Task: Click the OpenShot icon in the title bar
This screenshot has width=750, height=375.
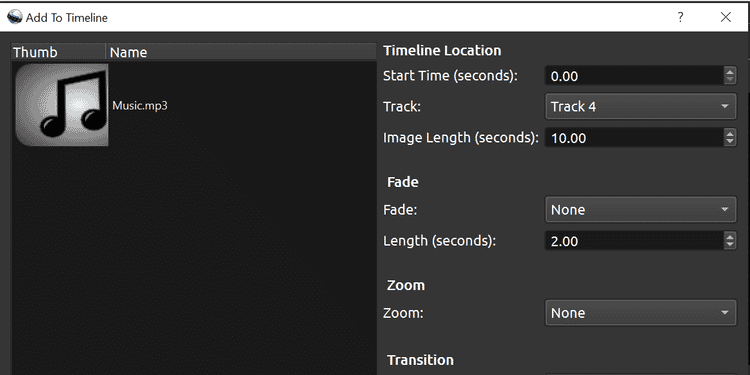Action: tap(15, 17)
